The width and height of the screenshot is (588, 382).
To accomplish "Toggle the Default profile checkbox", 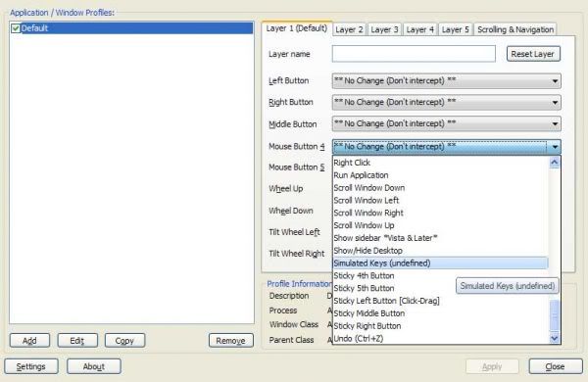I will [x=16, y=28].
